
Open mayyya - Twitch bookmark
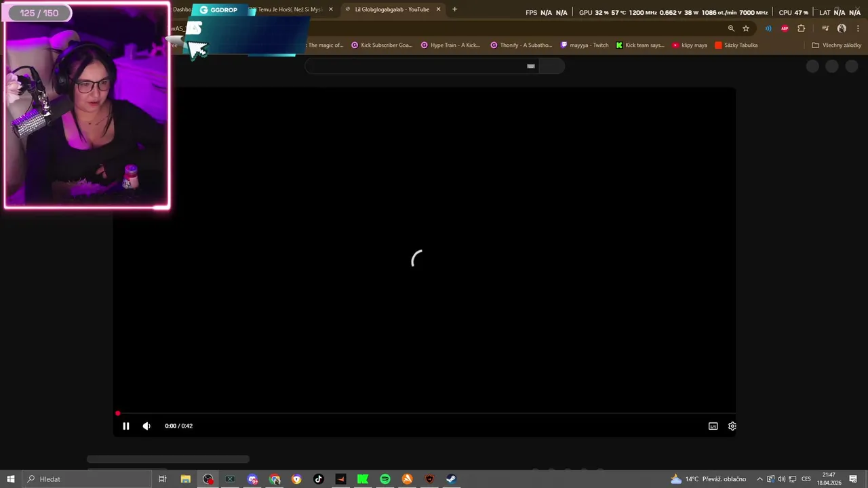point(585,45)
